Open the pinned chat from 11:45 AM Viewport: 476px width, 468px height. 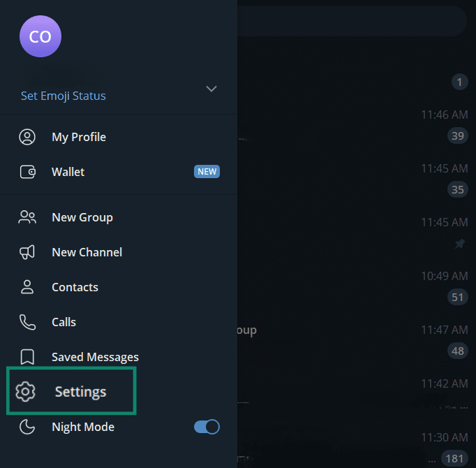[x=356, y=233]
